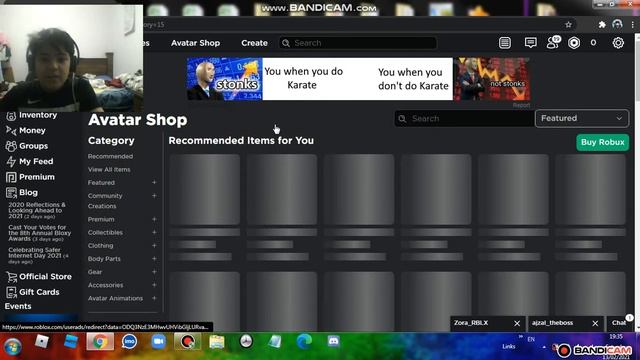Open Chrome extensions puzzle icon
Image resolution: width=640 pixels, height=360 pixels.
[x=602, y=24]
